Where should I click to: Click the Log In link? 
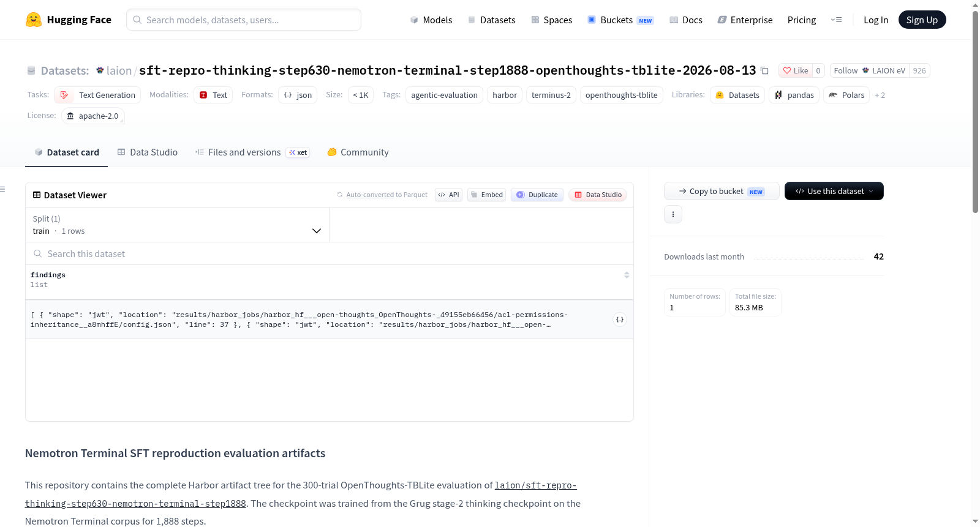coord(876,20)
